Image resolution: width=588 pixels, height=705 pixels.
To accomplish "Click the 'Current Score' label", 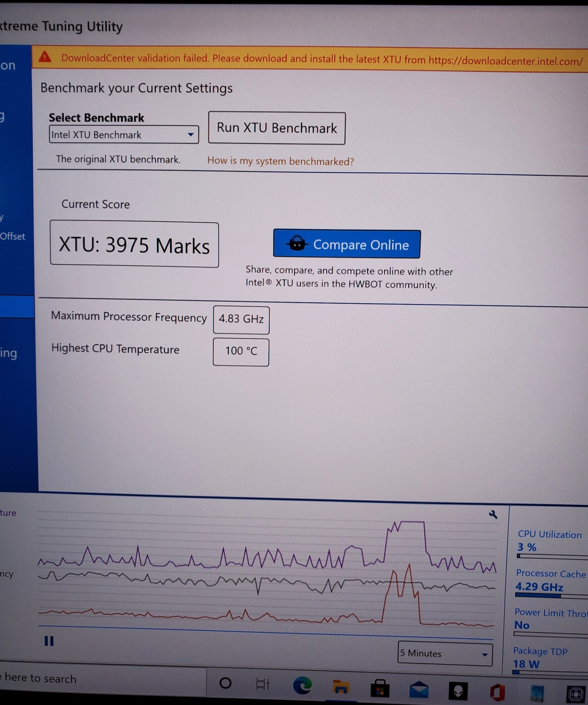I will point(96,204).
